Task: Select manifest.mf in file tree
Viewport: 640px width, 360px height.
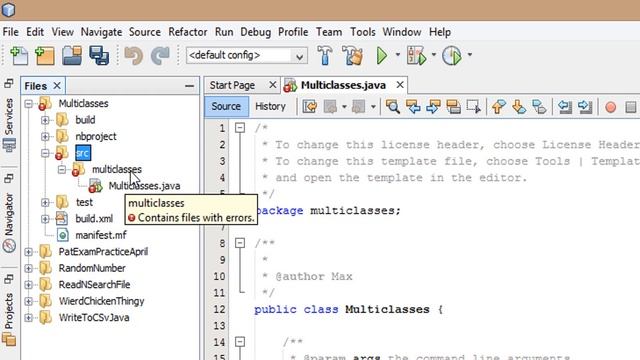Action: click(x=100, y=236)
